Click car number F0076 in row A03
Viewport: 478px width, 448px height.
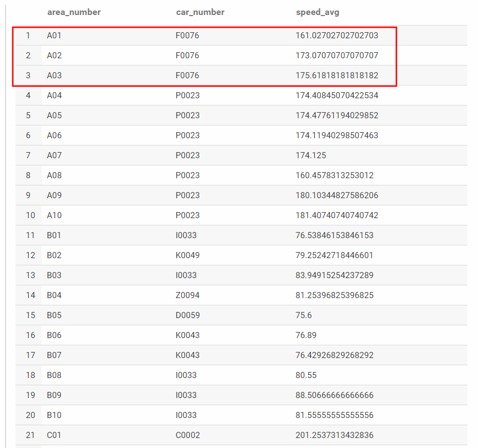(187, 75)
